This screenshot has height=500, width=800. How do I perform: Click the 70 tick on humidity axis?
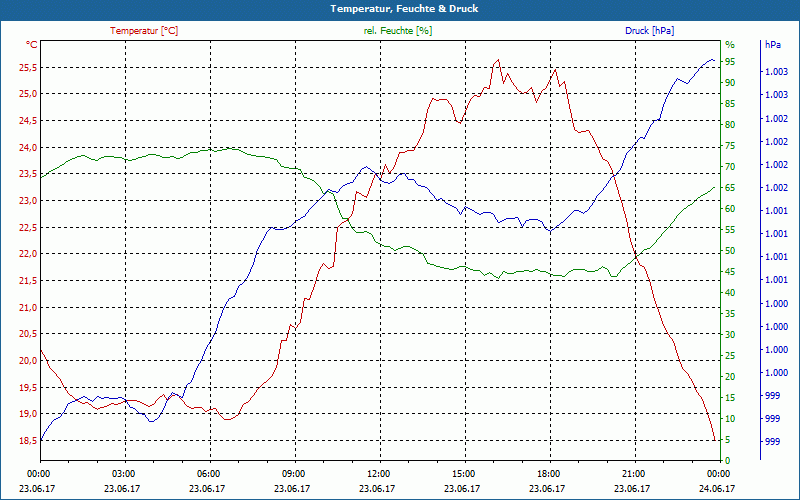(730, 167)
